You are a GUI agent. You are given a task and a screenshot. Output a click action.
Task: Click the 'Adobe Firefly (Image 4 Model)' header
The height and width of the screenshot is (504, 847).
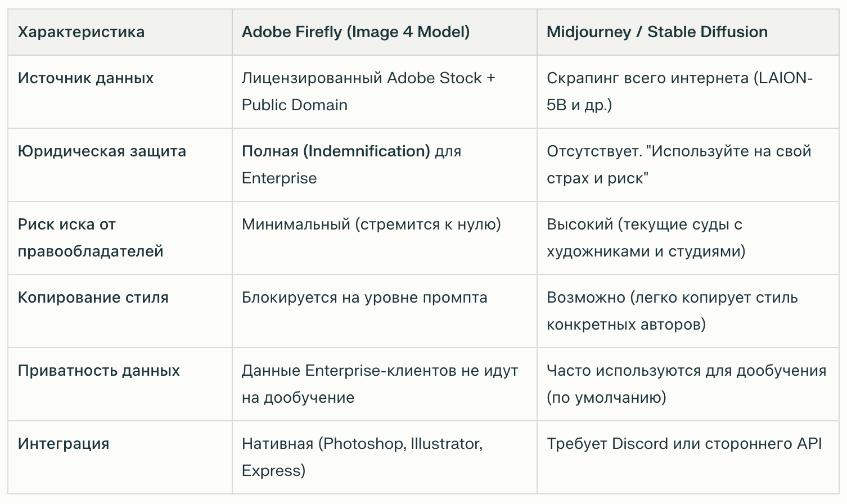point(355,32)
